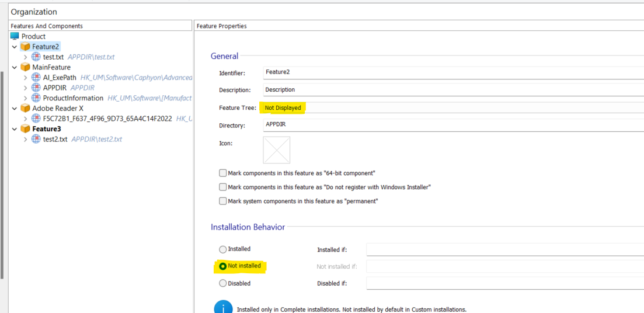Click the AI_ExePath component icon
This screenshot has width=644, height=313.
point(36,77)
